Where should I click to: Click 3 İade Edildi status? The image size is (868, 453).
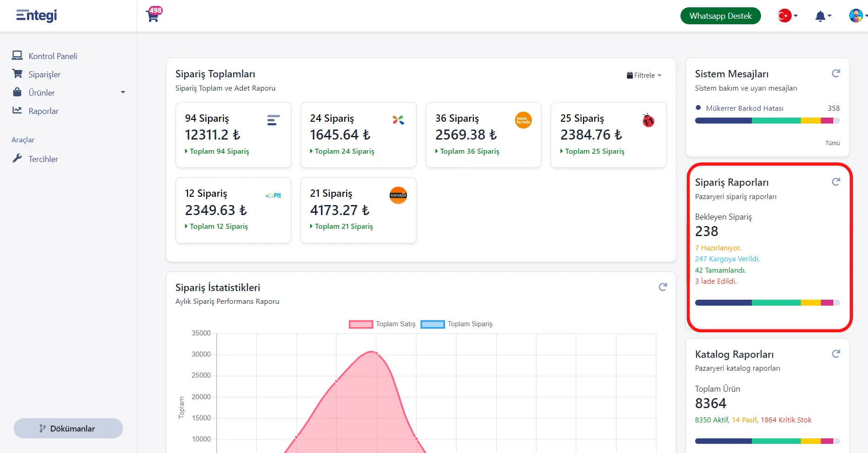point(716,281)
